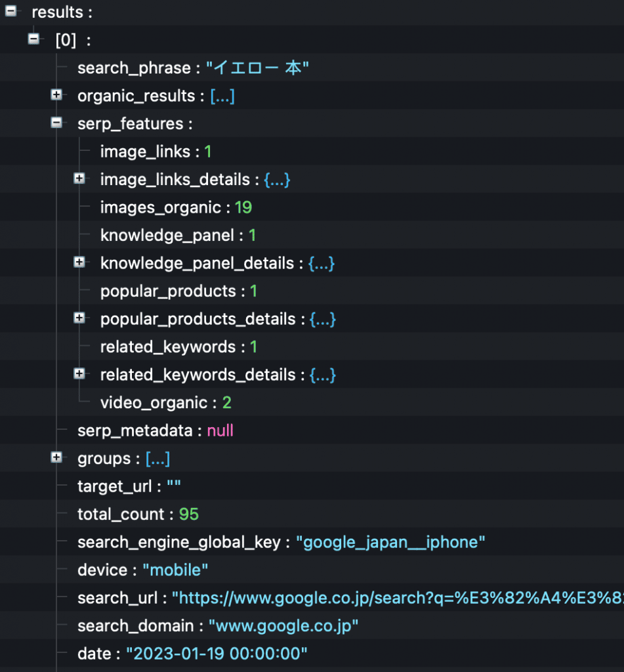Expand the organic_results node
This screenshot has height=672, width=624.
[56, 95]
